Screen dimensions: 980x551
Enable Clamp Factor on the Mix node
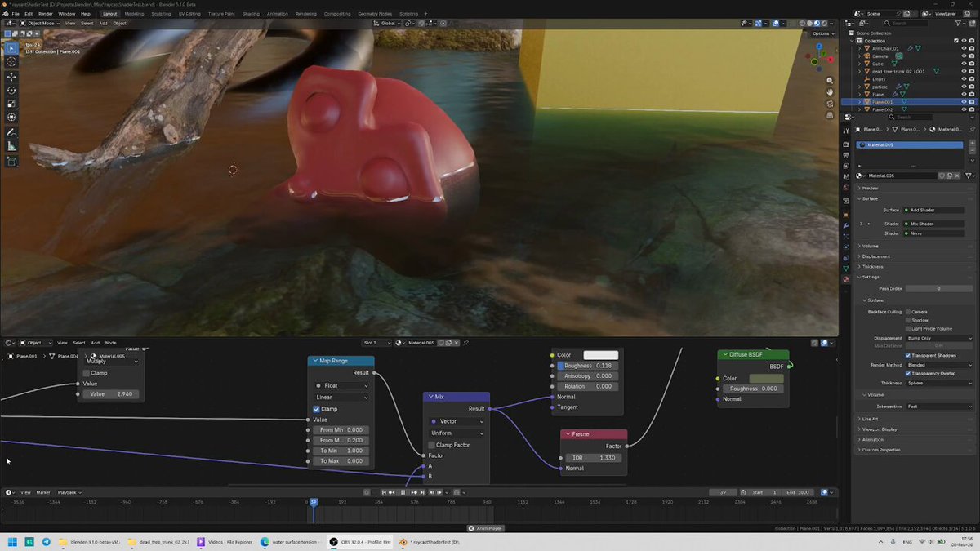click(x=430, y=445)
